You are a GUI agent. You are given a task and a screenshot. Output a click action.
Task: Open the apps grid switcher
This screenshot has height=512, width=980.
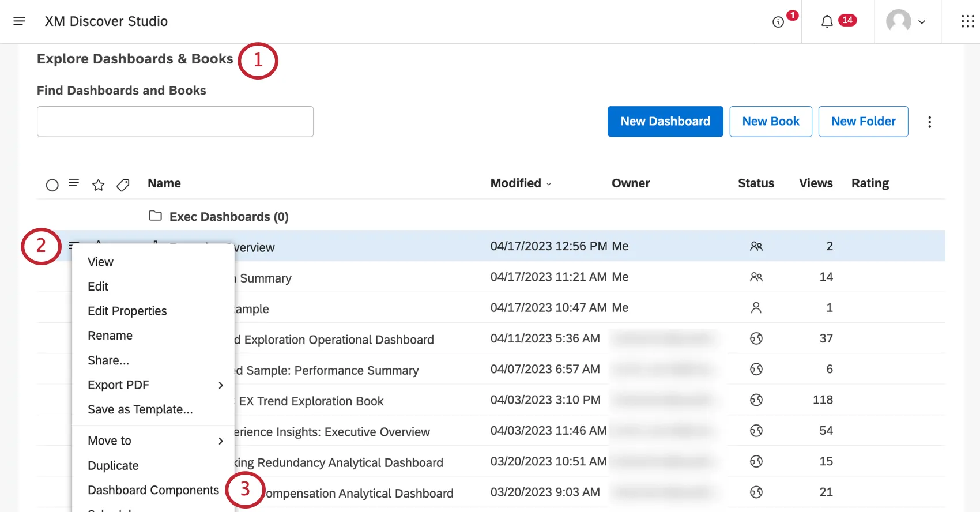(967, 22)
